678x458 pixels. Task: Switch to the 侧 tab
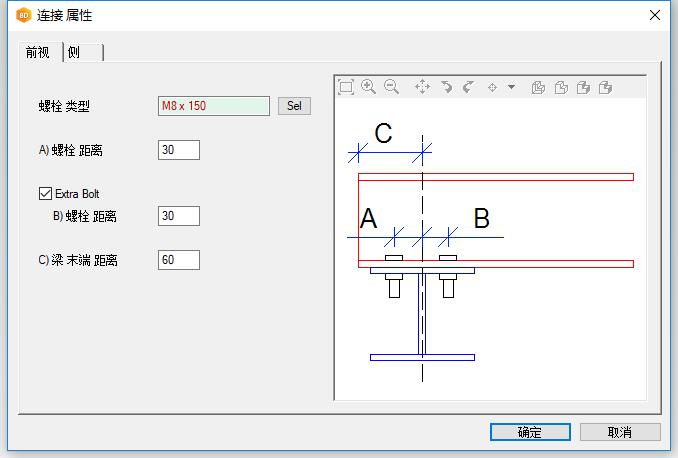[x=83, y=52]
